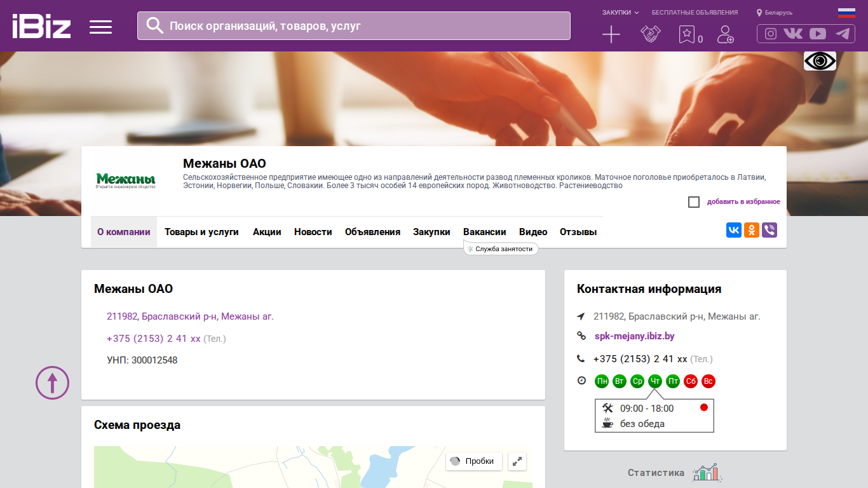This screenshot has height=488, width=868.
Task: Click address link in Межаны ОАО card
Action: tap(190, 316)
